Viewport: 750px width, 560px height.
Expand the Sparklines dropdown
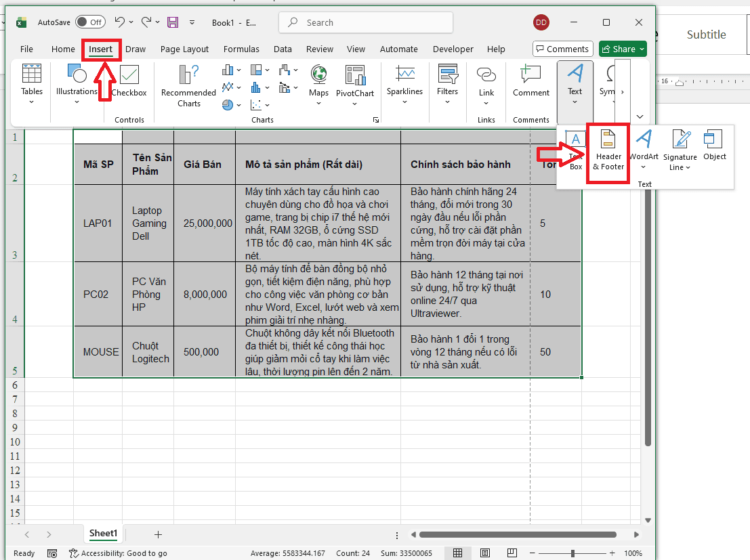click(404, 102)
